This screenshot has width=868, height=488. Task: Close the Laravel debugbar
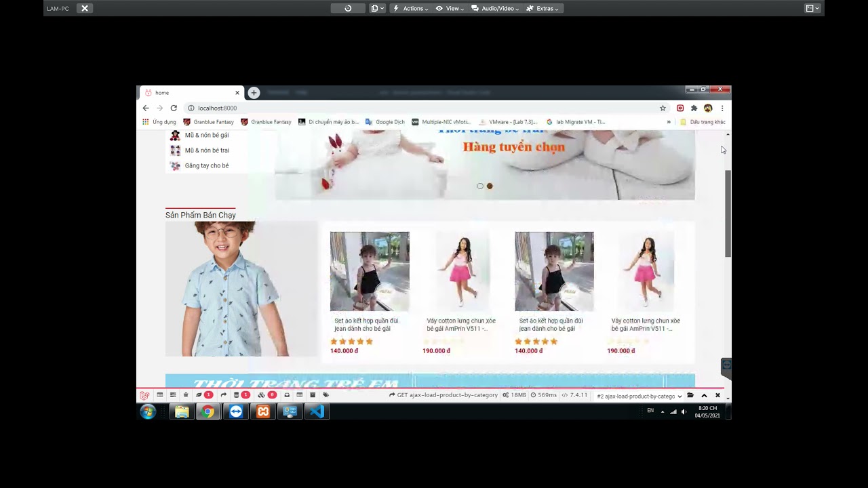point(717,396)
